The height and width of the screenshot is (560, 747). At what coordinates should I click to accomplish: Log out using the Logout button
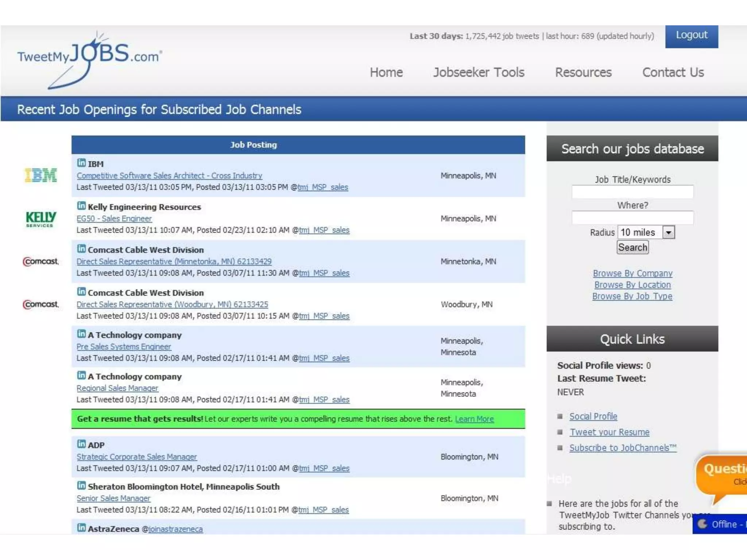point(691,36)
